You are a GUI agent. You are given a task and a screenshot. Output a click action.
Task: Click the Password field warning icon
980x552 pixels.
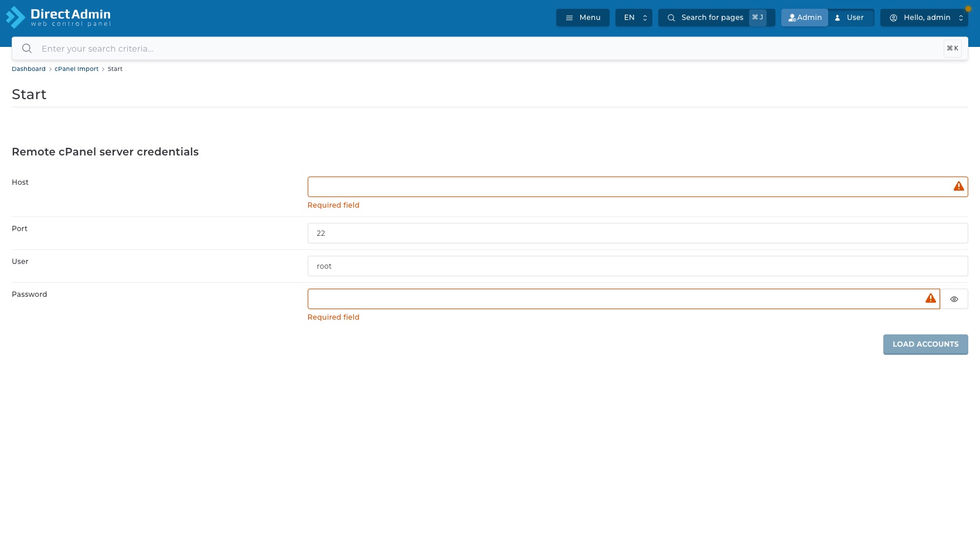(x=931, y=299)
